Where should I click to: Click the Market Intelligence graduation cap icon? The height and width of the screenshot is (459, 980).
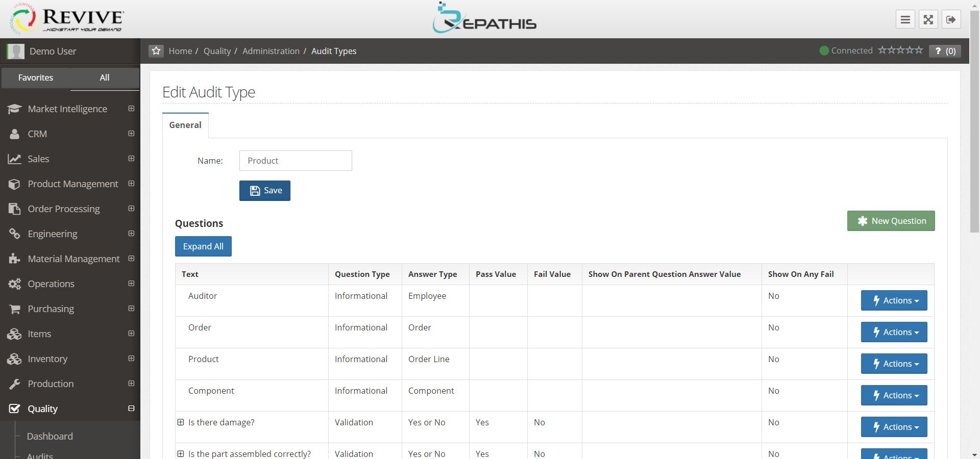coord(14,109)
